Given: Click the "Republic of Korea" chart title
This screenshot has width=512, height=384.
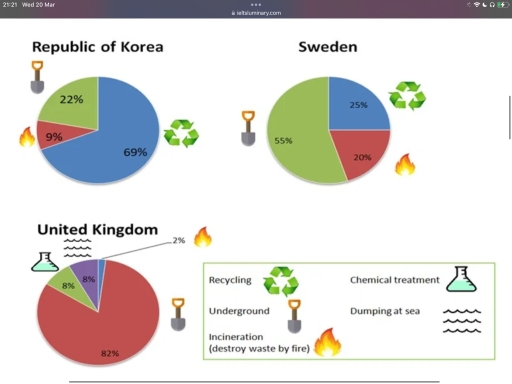Looking at the screenshot, I should tap(98, 47).
